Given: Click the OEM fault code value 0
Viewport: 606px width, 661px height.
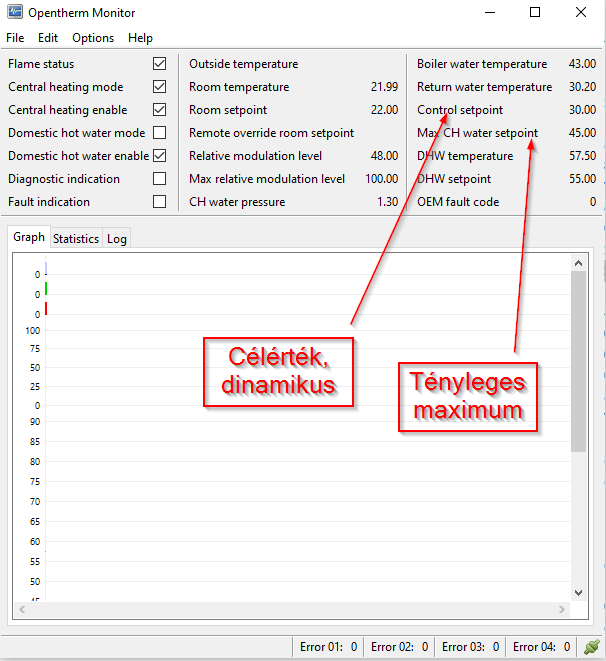Looking at the screenshot, I should (593, 202).
